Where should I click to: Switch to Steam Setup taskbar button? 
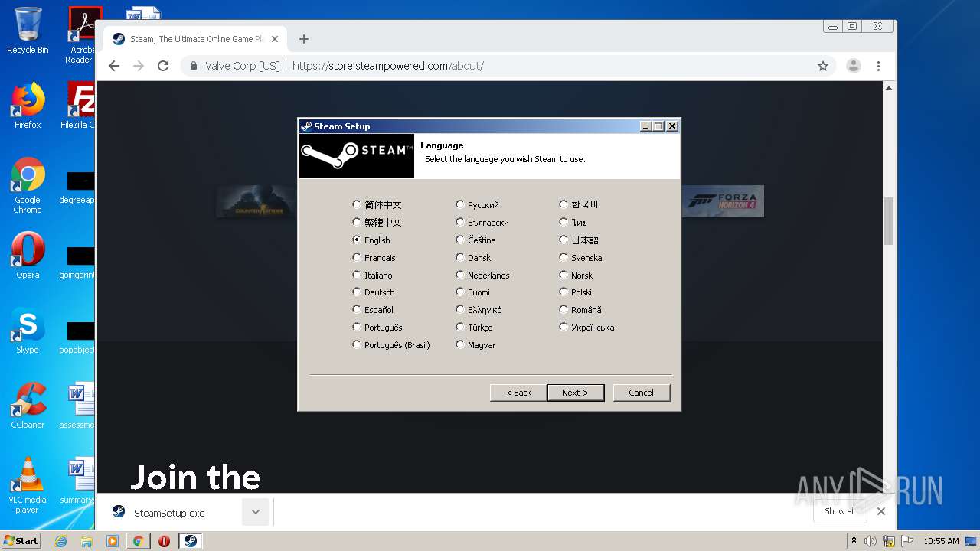[x=190, y=541]
